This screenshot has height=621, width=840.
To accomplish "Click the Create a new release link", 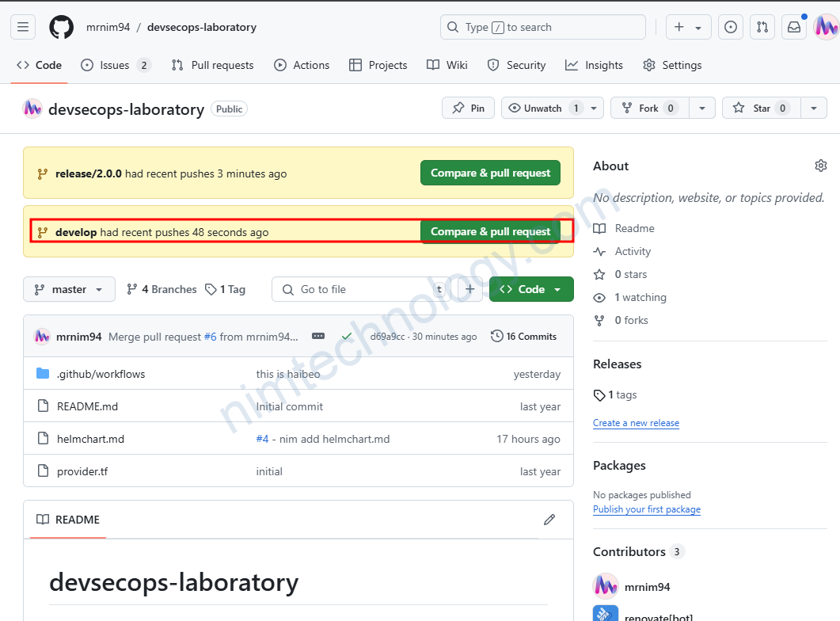I will [x=636, y=423].
